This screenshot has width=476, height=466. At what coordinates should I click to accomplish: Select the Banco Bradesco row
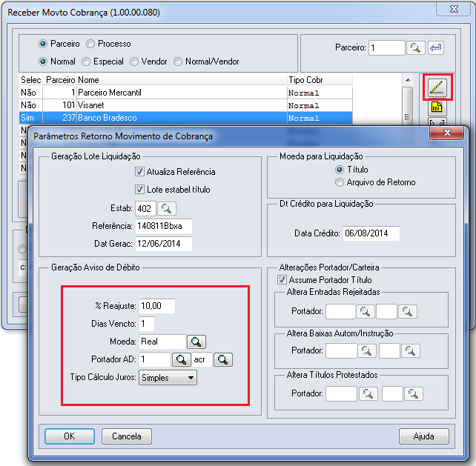click(x=186, y=118)
